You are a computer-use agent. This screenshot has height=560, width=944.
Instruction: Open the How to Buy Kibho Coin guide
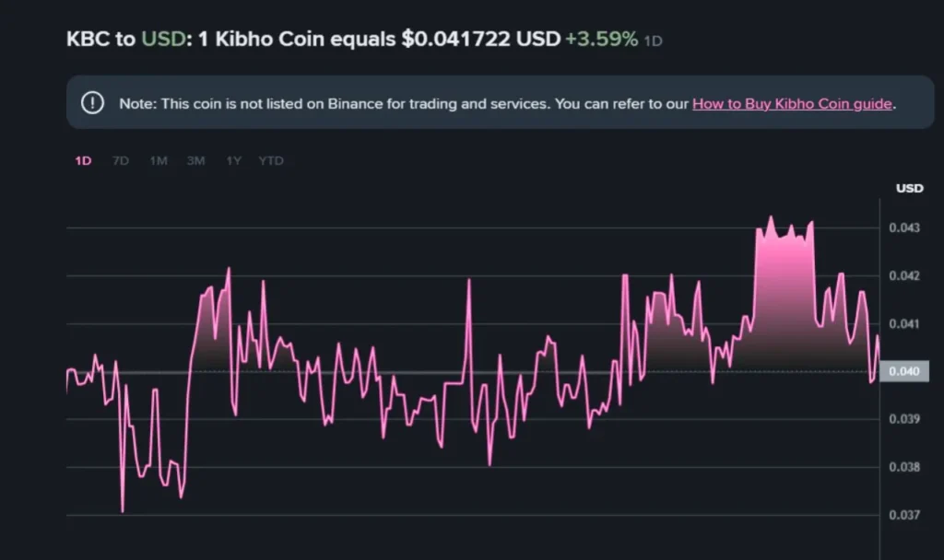coord(792,104)
